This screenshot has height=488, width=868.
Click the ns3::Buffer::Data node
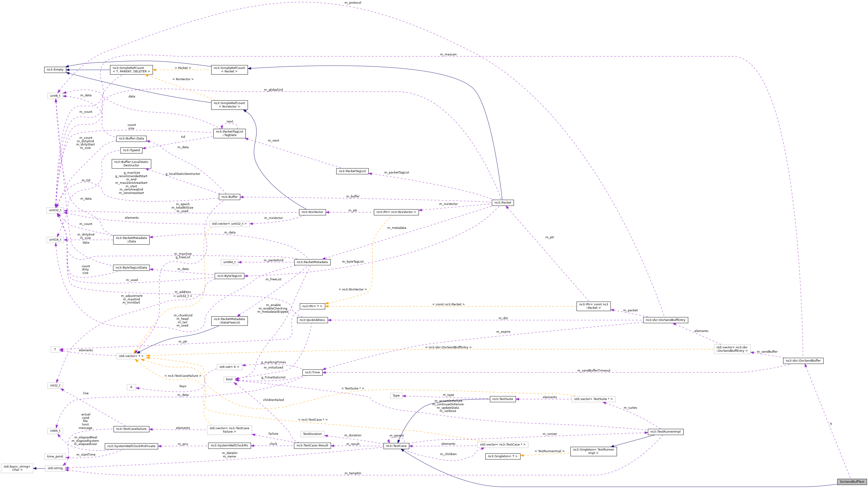[131, 139]
